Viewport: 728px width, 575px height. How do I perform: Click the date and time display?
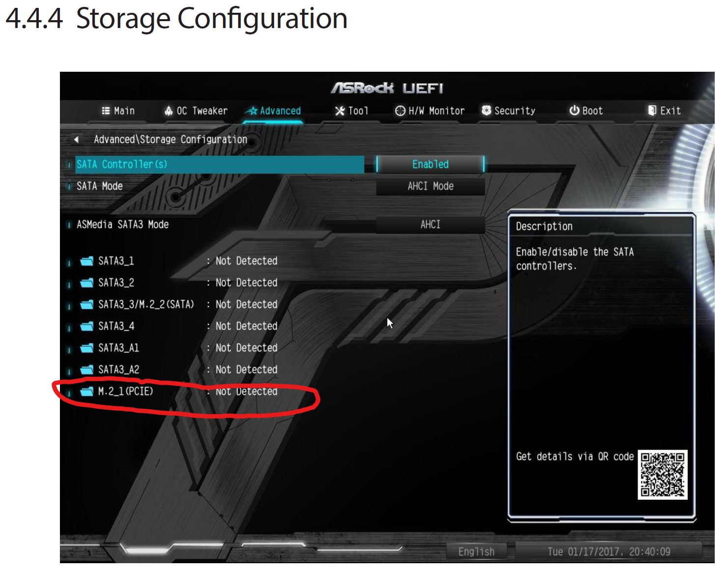(609, 551)
